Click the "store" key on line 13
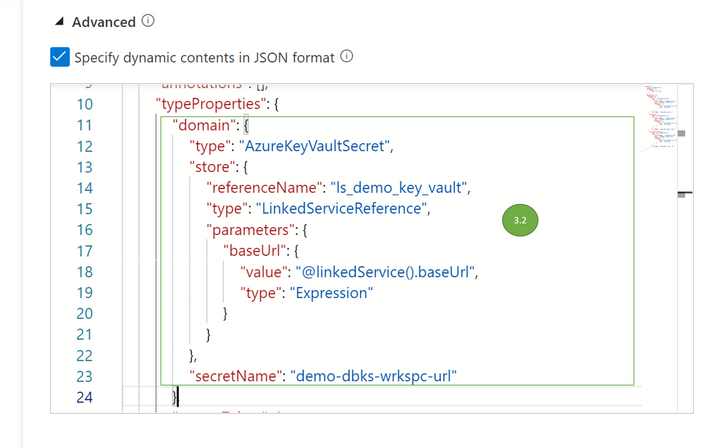Viewport: 720px width, 448px height. pyautogui.click(x=212, y=167)
